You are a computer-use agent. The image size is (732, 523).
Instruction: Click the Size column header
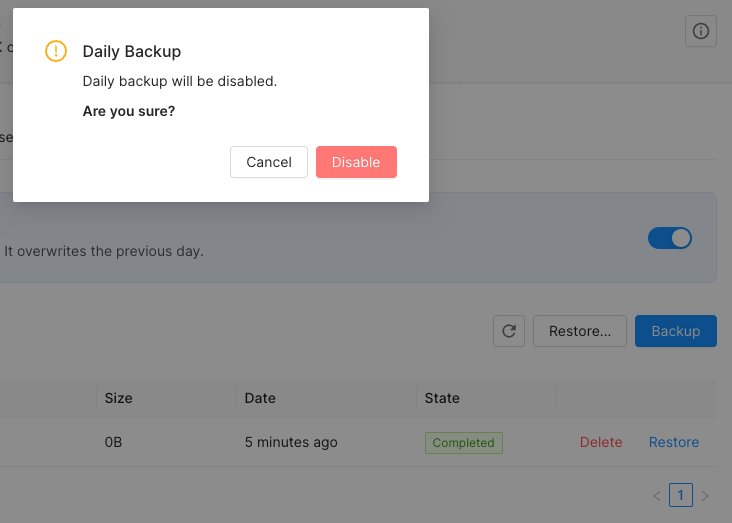[119, 398]
